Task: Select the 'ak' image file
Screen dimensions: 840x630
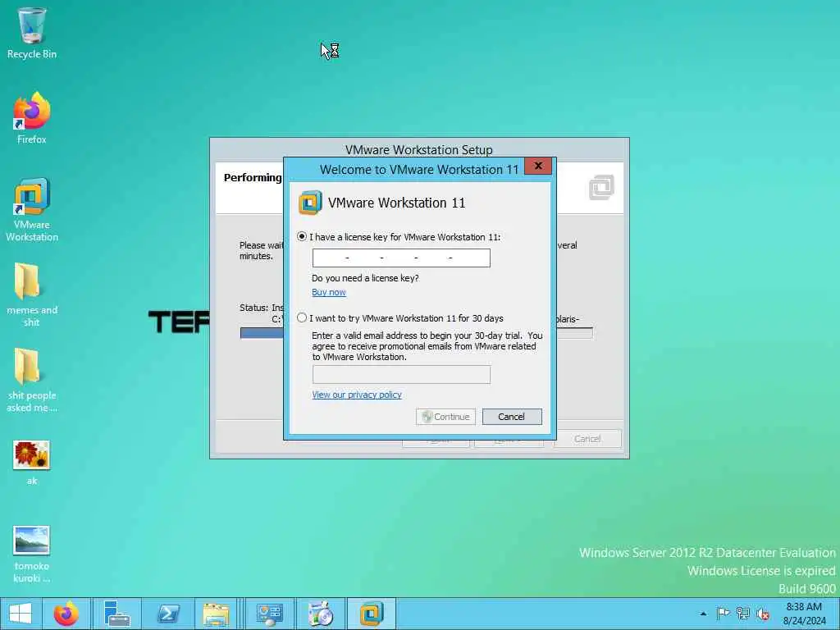Action: [x=32, y=463]
